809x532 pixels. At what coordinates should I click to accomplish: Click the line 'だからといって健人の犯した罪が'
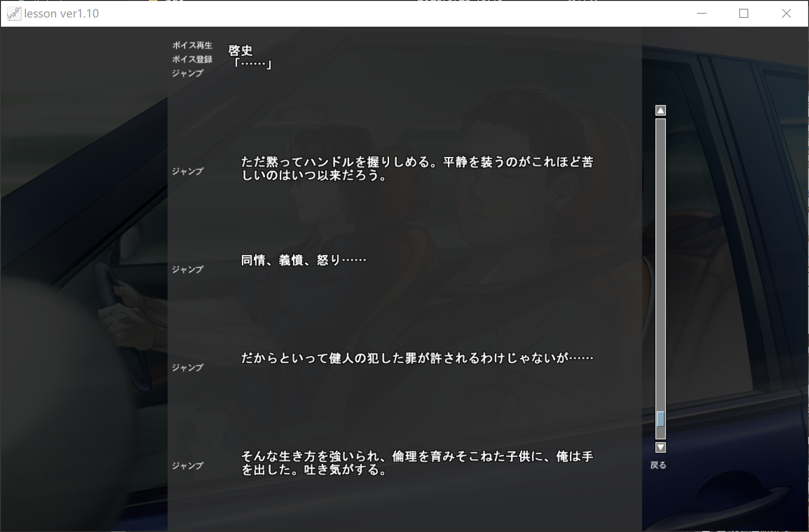click(417, 358)
